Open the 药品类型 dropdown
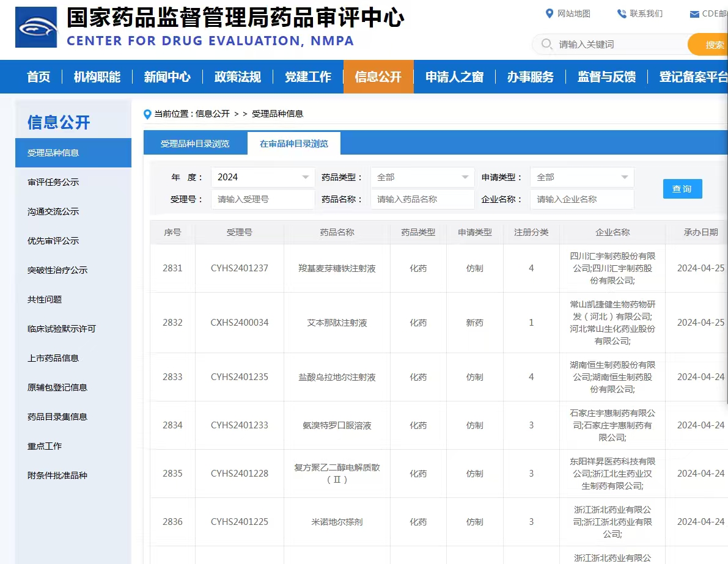This screenshot has width=728, height=564. pyautogui.click(x=422, y=177)
